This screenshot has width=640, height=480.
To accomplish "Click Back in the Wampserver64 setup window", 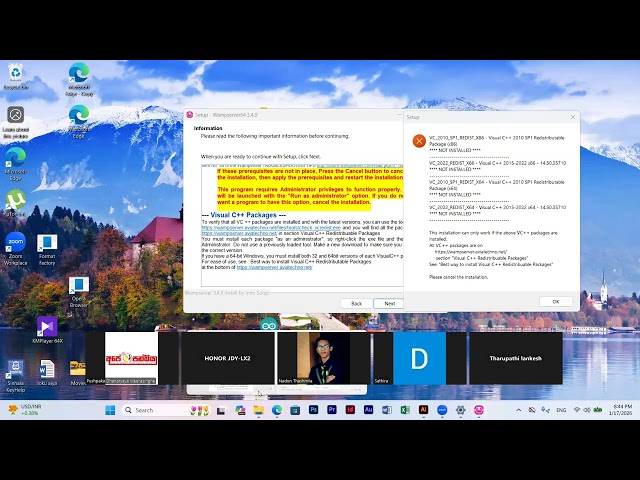I will tap(356, 303).
